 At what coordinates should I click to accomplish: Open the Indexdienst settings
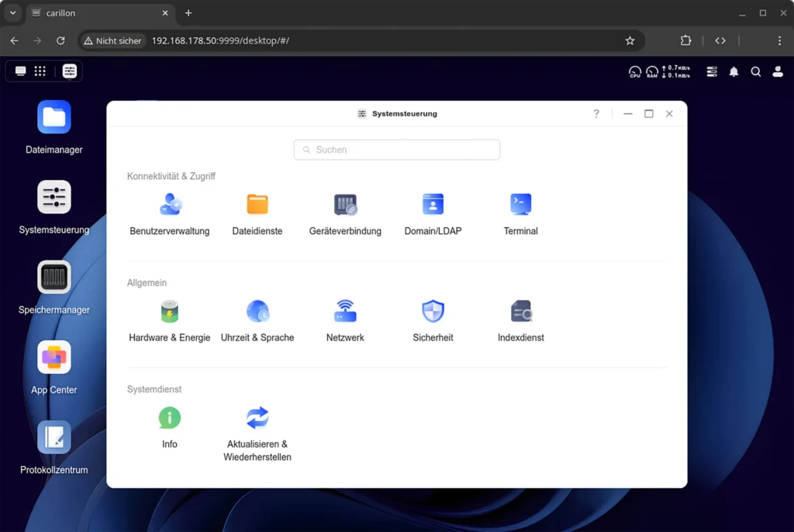pos(520,312)
